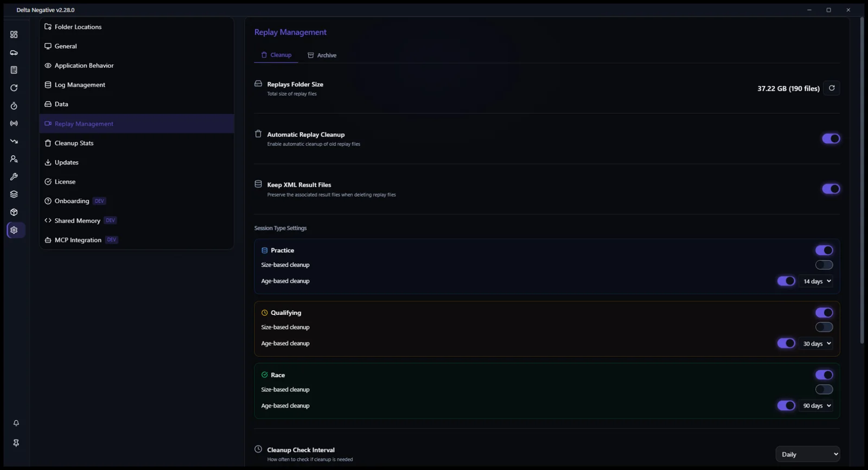The height and width of the screenshot is (470, 868).
Task: Open the dashboard grid sidebar icon
Action: (x=14, y=35)
